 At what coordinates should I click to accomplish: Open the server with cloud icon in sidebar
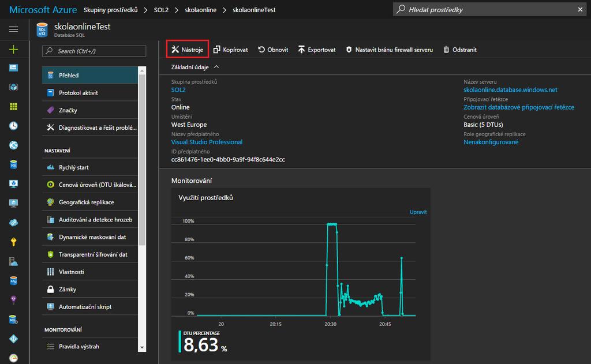[14, 261]
